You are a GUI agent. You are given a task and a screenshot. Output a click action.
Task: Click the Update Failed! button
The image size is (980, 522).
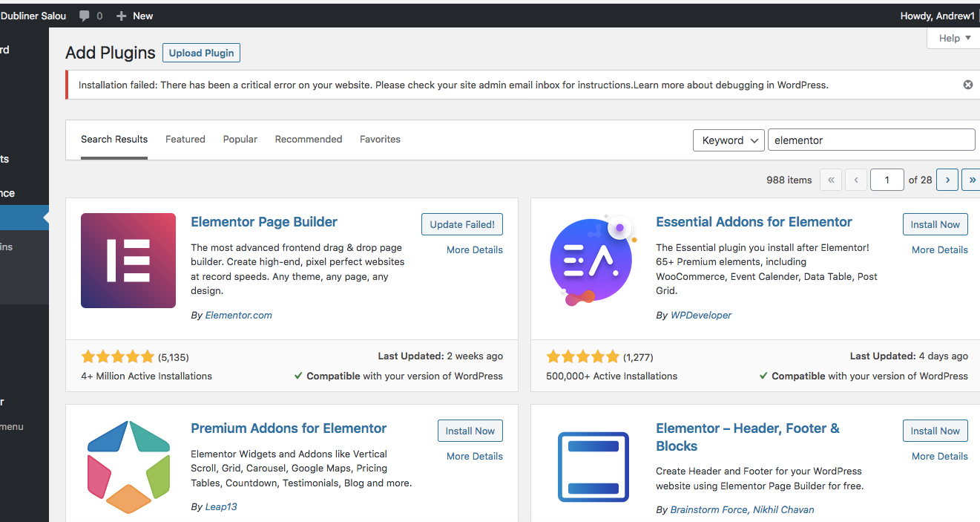pos(462,224)
